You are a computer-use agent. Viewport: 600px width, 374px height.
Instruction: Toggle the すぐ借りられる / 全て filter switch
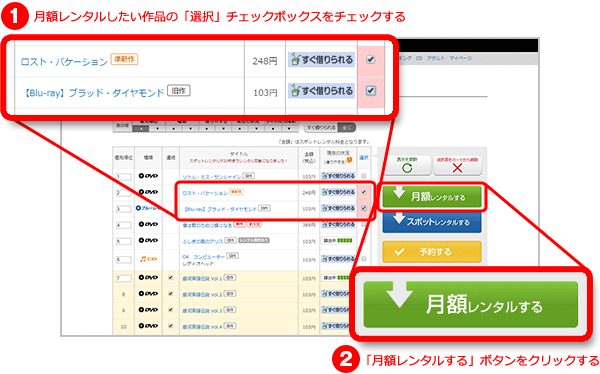click(x=330, y=127)
